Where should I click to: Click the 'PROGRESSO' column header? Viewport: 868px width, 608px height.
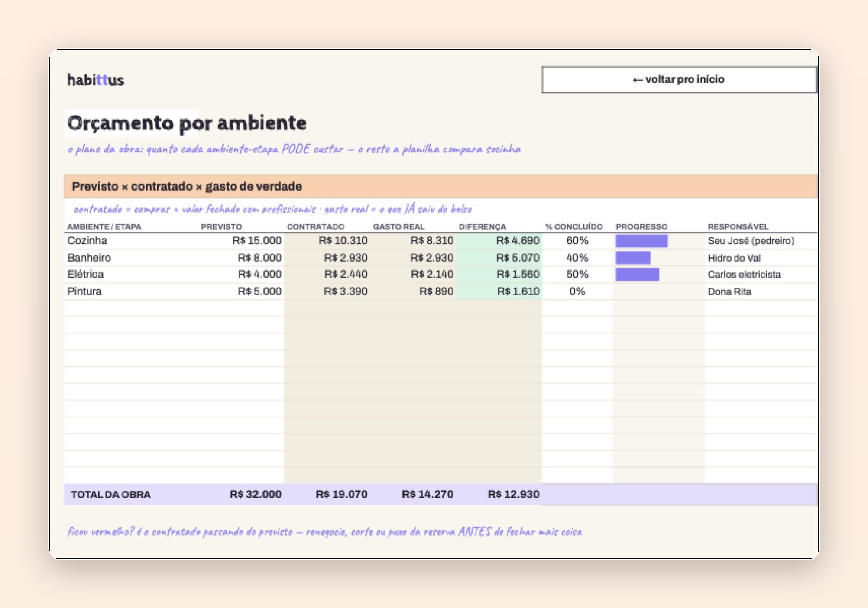click(641, 227)
